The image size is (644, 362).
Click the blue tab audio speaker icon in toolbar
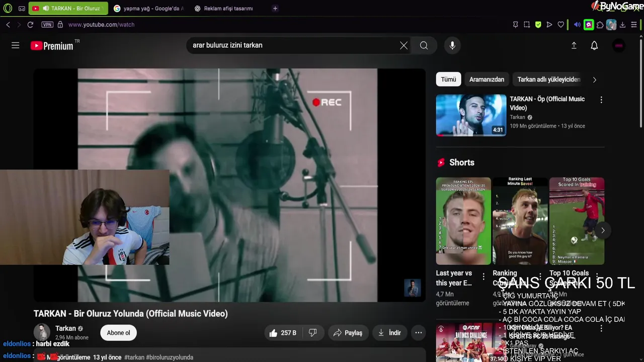point(577,25)
